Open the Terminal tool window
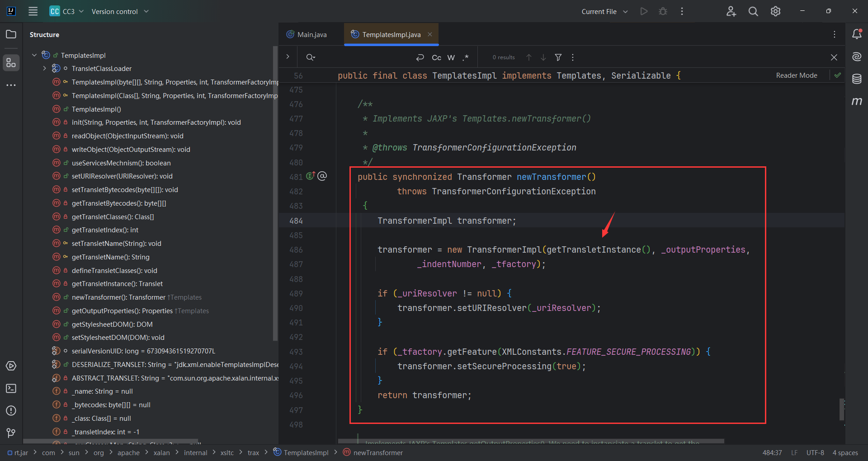 (x=11, y=388)
